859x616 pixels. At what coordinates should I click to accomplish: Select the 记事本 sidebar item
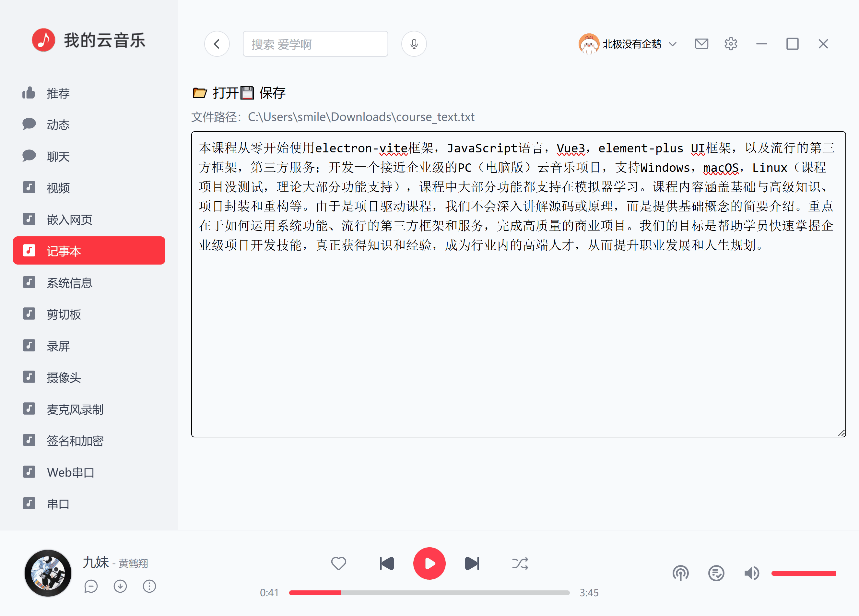tap(89, 251)
